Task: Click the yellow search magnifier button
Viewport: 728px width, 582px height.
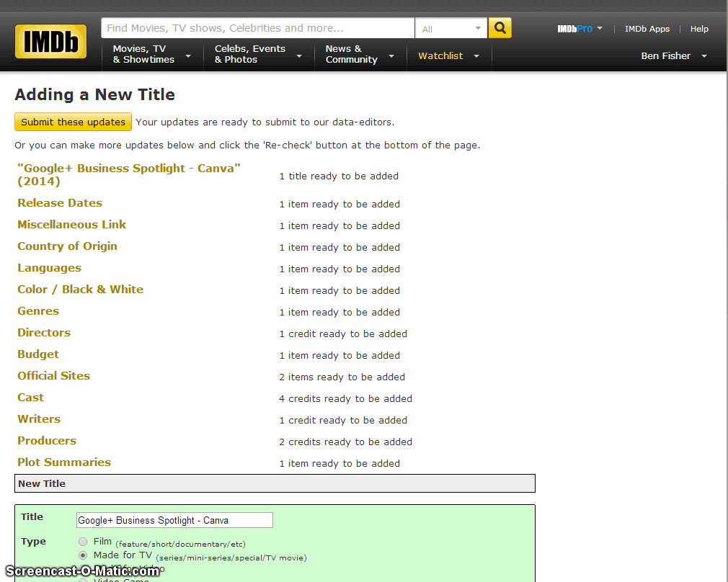Action: 500,28
